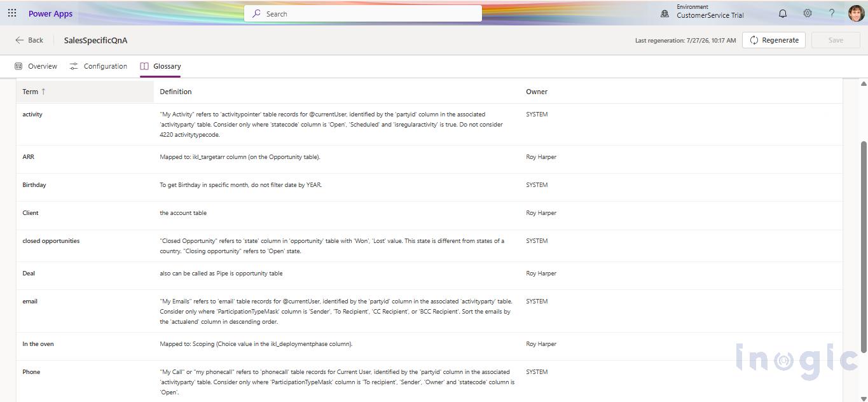Select the 'Birthday' term
This screenshot has width=868, height=402.
point(34,185)
